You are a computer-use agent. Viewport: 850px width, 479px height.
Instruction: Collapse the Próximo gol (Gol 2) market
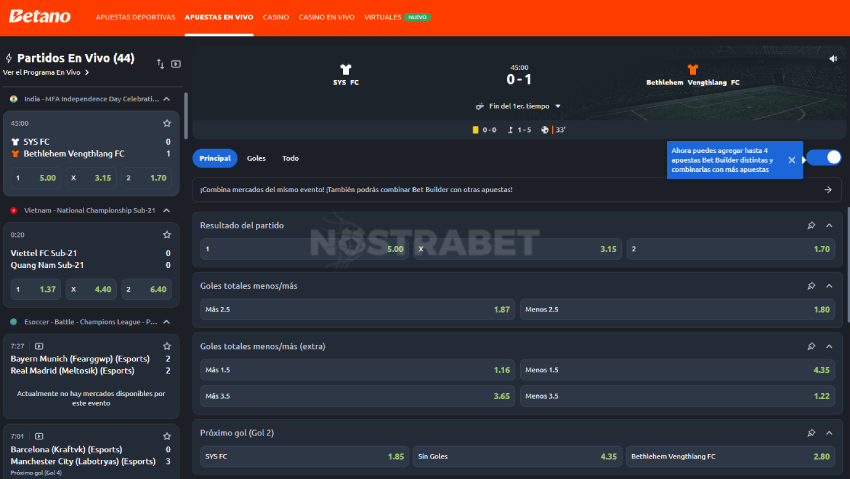click(829, 433)
